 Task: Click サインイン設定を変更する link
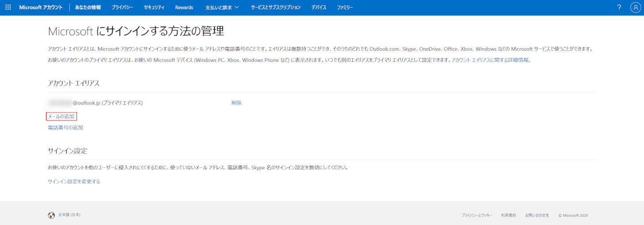(74, 181)
